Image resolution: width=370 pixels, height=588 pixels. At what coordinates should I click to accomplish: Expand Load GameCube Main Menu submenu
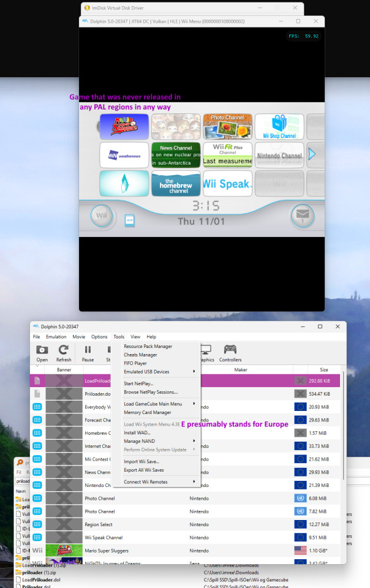156,404
